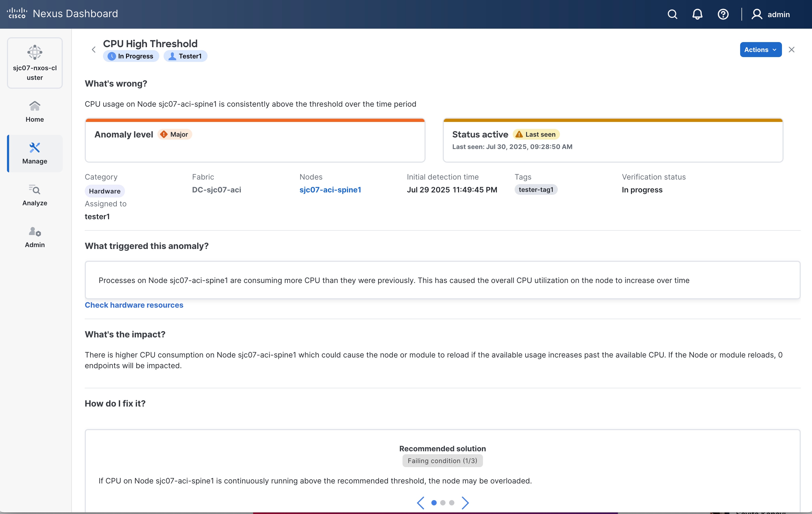Click the Jul 29 2025 11:49:45 PM value
Image resolution: width=812 pixels, height=514 pixels.
(x=452, y=189)
